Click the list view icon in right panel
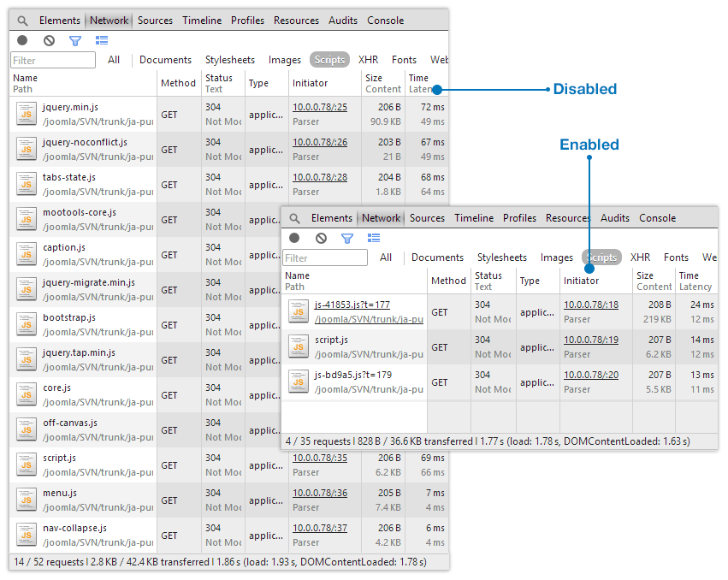This screenshot has width=728, height=580. tap(374, 238)
